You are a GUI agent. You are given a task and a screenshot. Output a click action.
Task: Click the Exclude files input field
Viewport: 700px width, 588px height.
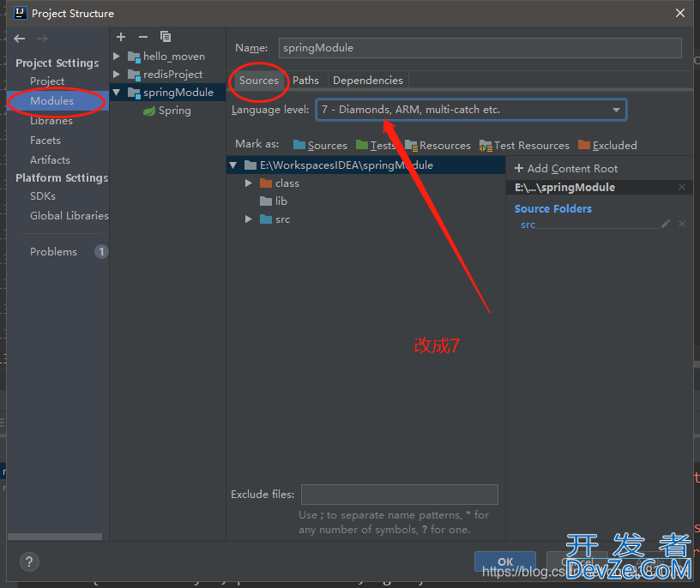point(400,495)
